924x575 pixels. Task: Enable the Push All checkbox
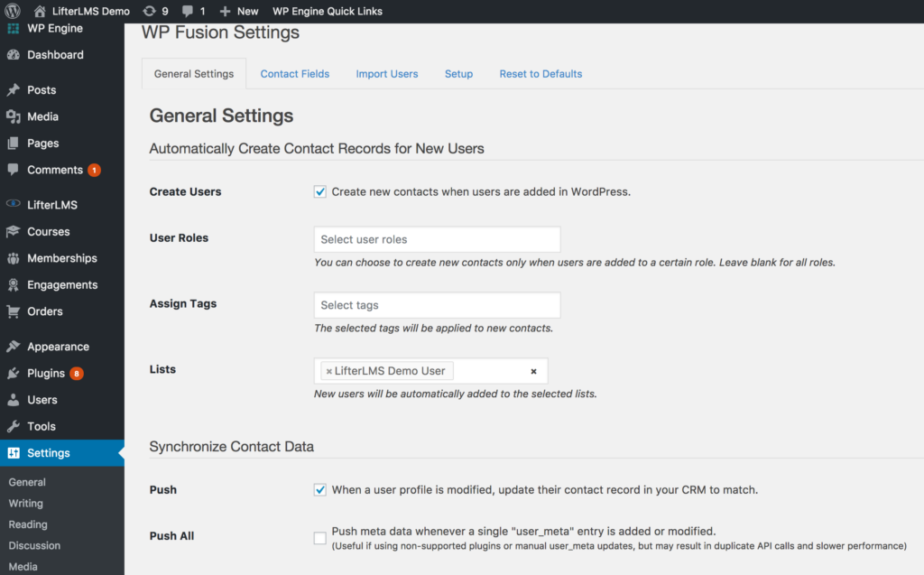(x=320, y=538)
